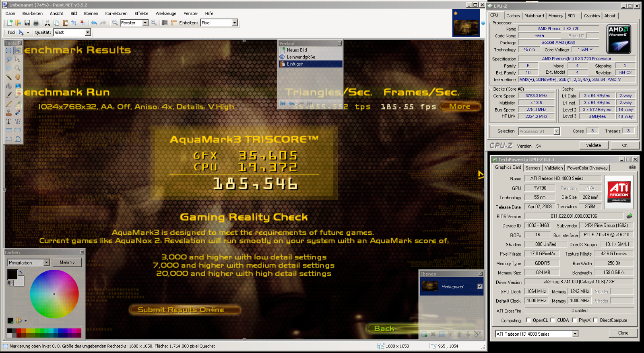Image resolution: width=644 pixels, height=353 pixels.
Task: Toggle the CUDA checkbox in GPU-Z
Action: (553, 320)
